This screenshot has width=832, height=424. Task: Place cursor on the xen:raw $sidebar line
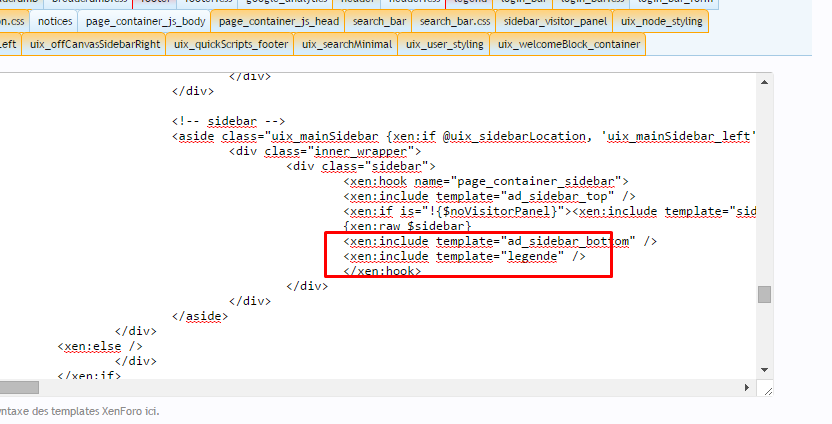point(393,226)
